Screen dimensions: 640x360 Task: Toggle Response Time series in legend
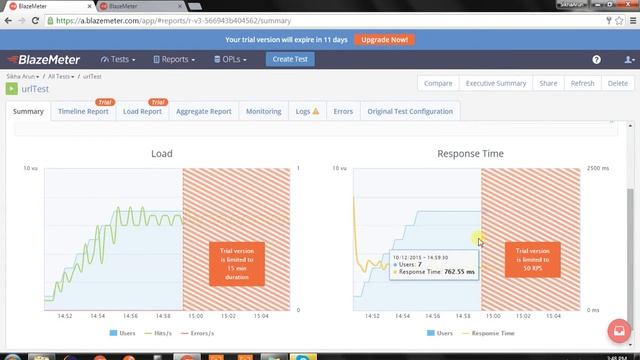click(488, 333)
